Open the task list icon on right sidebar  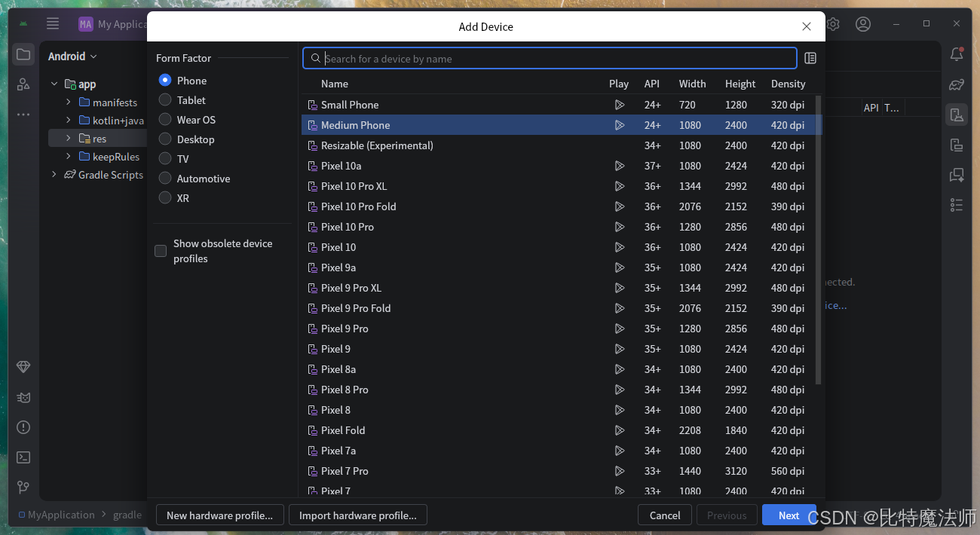(x=957, y=205)
